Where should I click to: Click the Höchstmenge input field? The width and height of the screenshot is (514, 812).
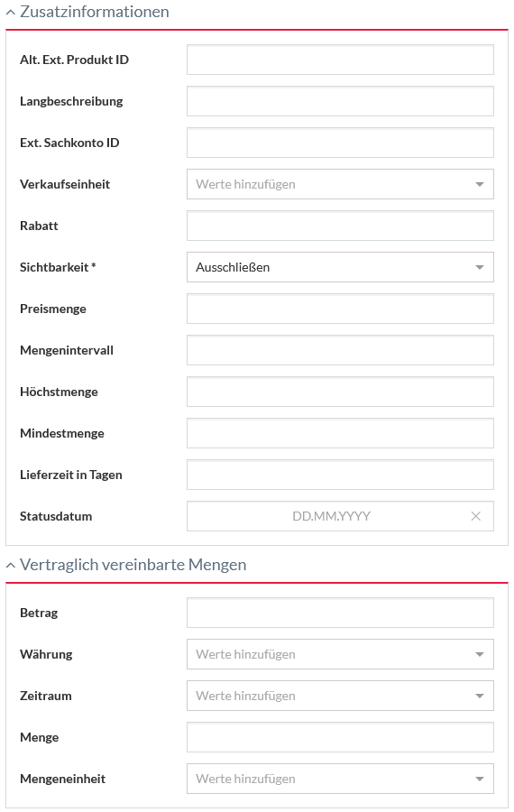point(340,392)
